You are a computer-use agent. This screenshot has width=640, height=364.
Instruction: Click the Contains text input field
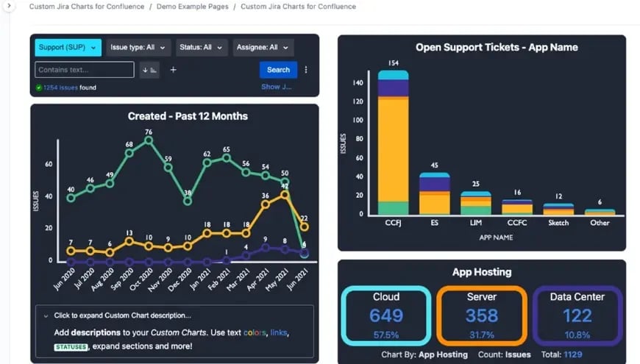click(85, 70)
